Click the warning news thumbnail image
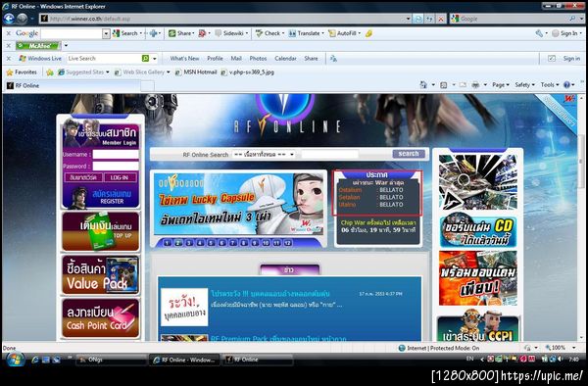The image size is (588, 386). pos(184,308)
